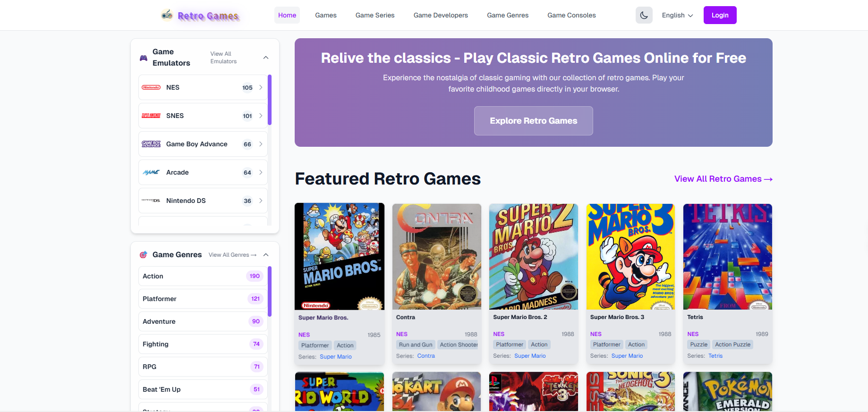Viewport: 868px width, 412px height.
Task: Collapse the Game Emulators panel
Action: pyautogui.click(x=266, y=58)
